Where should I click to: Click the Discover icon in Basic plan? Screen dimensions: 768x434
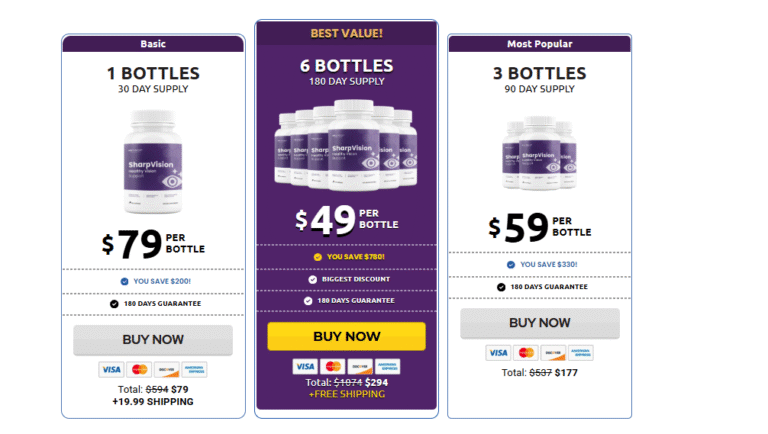pyautogui.click(x=167, y=369)
